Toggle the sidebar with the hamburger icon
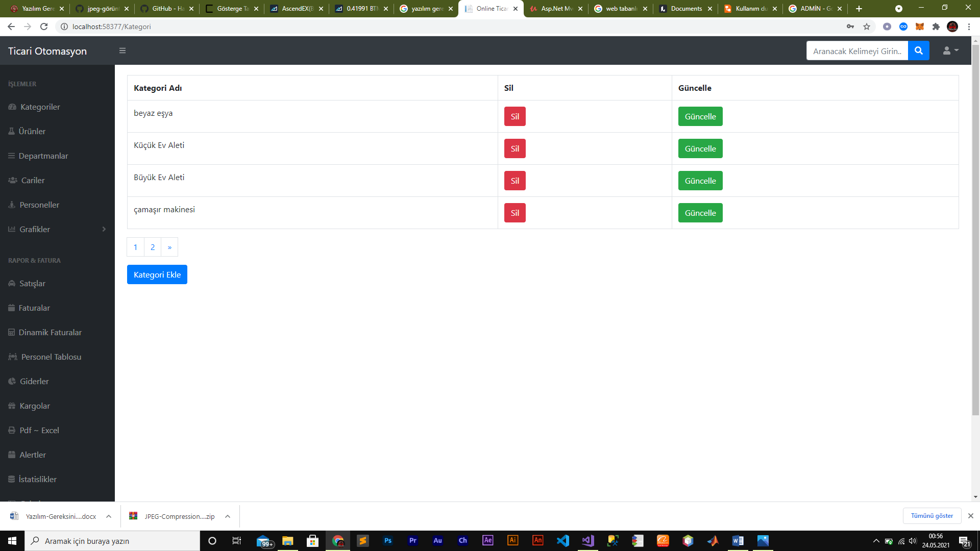Screen dimensions: 980x551 pos(122,51)
